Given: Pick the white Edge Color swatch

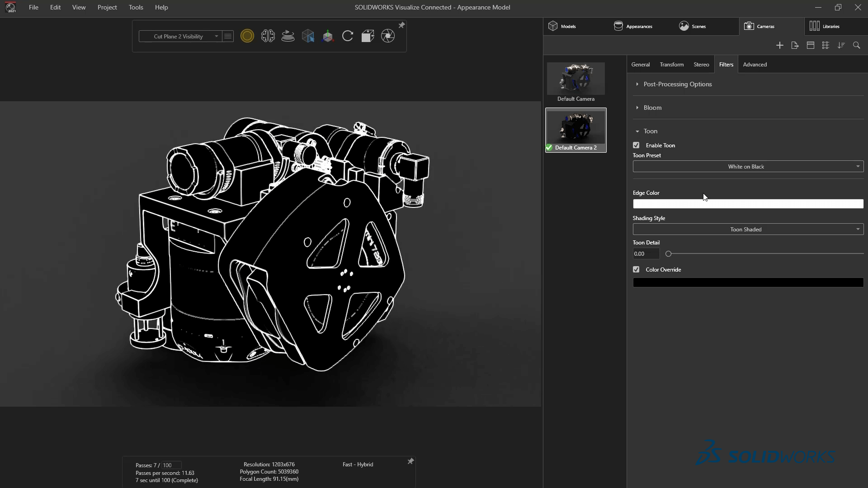Looking at the screenshot, I should 748,204.
